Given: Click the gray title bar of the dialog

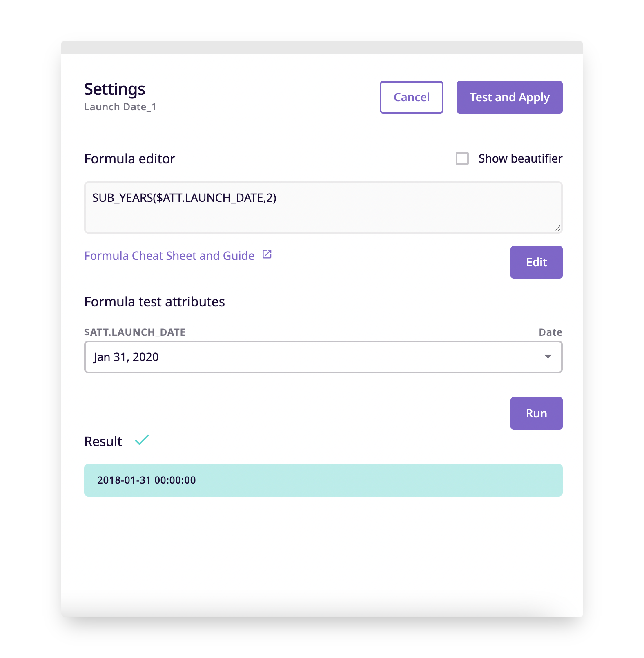Looking at the screenshot, I should pos(322,47).
